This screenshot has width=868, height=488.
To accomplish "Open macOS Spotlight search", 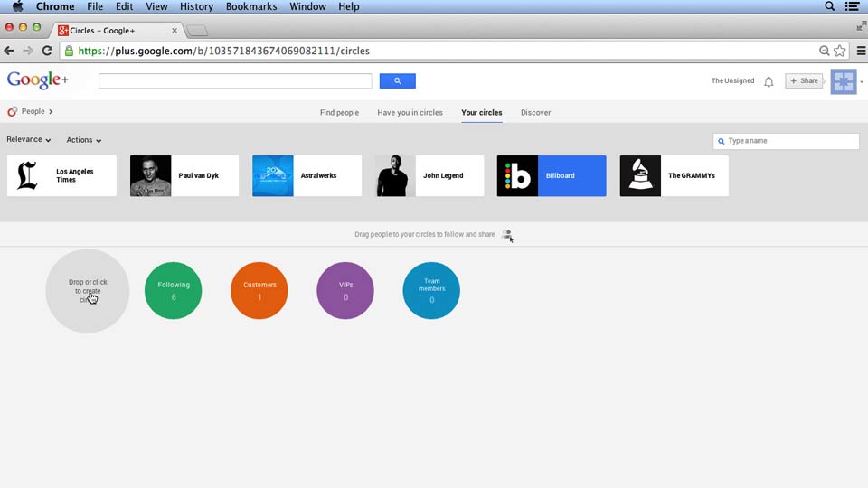I will [x=829, y=6].
